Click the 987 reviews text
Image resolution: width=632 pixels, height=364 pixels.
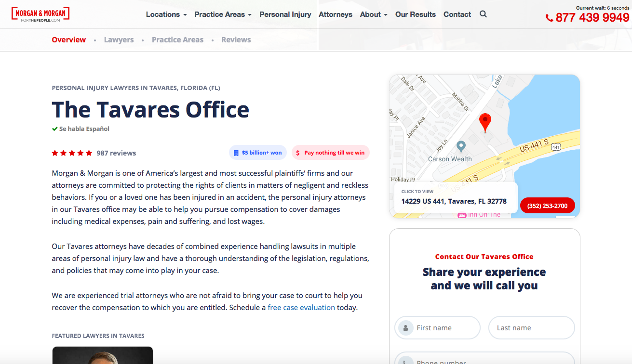tap(116, 153)
